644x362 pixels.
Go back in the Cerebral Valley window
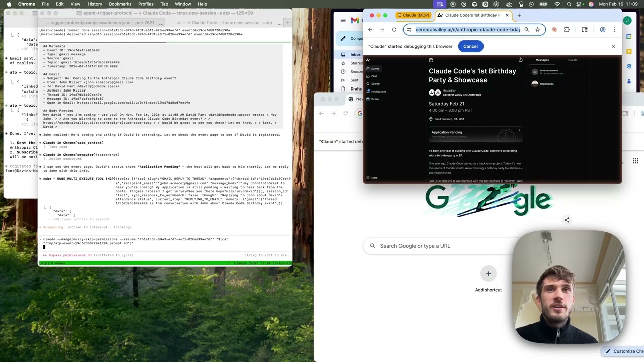pyautogui.click(x=370, y=30)
